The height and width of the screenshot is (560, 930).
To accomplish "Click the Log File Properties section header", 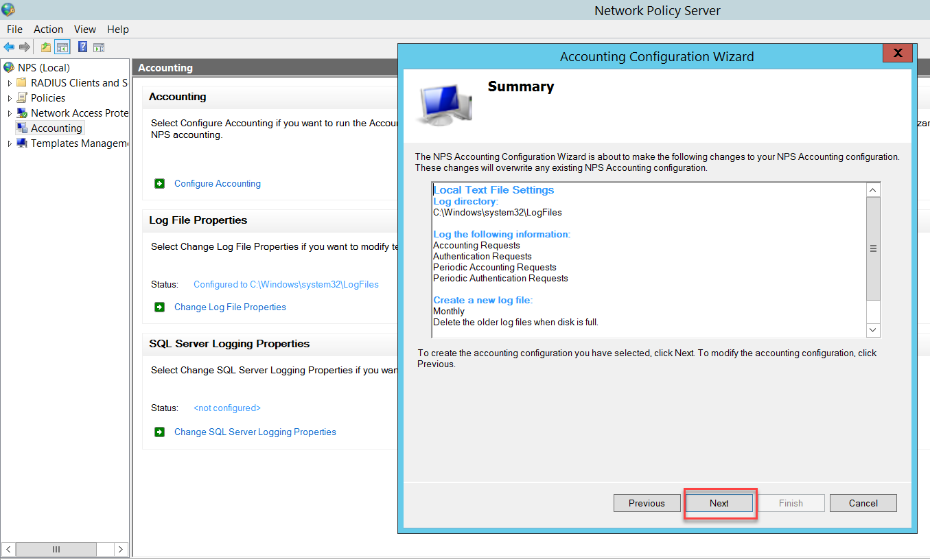I will coord(198,220).
